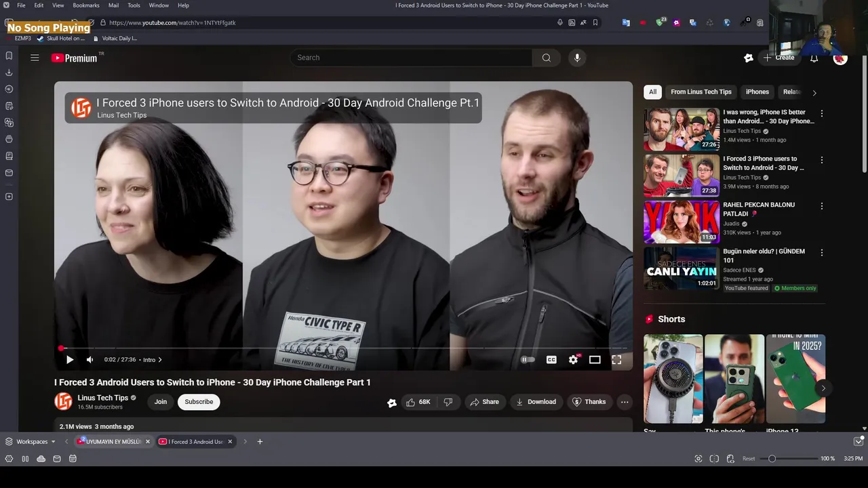Screen dimensions: 868x488
Task: Open the CANLI YAYIN video thumbnail
Action: (681, 268)
